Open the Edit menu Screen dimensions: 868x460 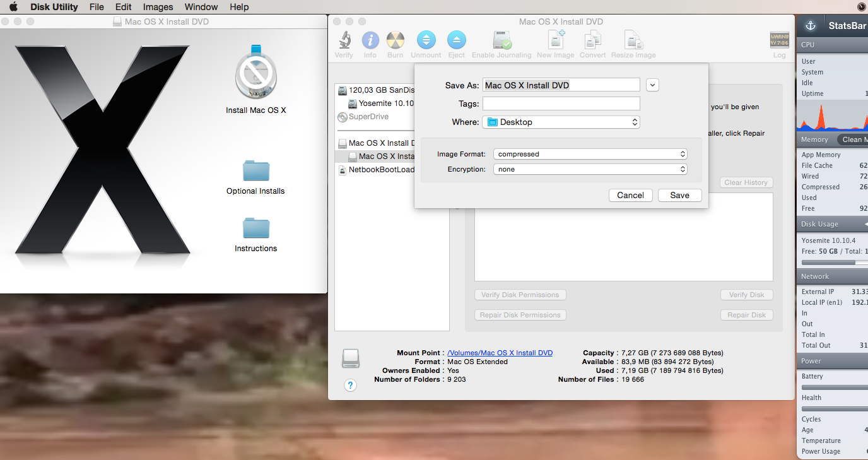[124, 7]
